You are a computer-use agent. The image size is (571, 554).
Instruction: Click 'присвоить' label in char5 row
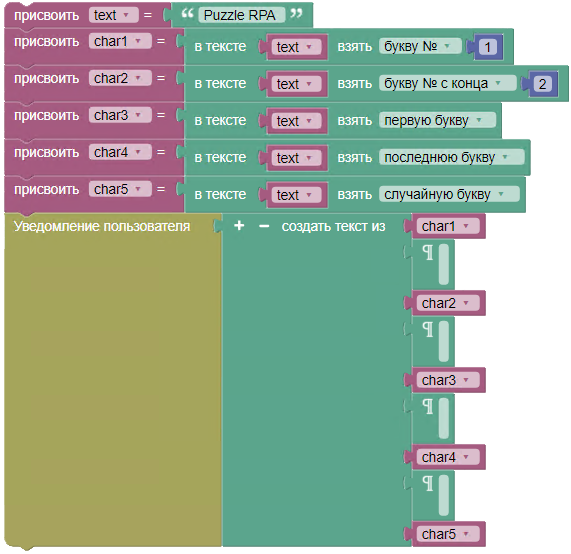[x=47, y=189]
